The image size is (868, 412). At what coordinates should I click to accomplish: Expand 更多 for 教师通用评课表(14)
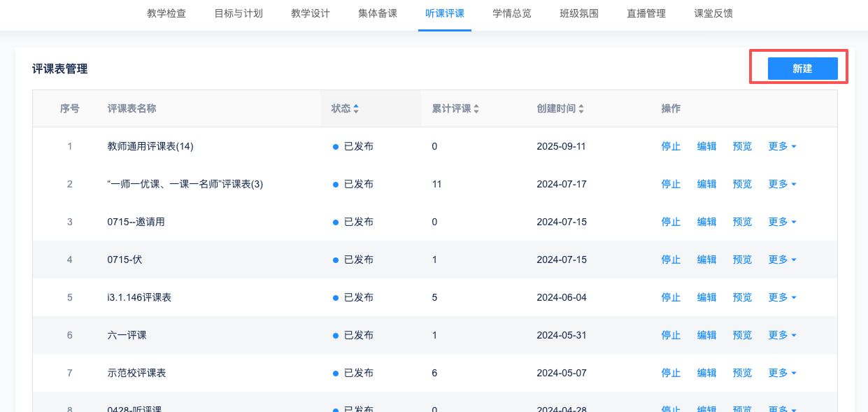[x=782, y=146]
